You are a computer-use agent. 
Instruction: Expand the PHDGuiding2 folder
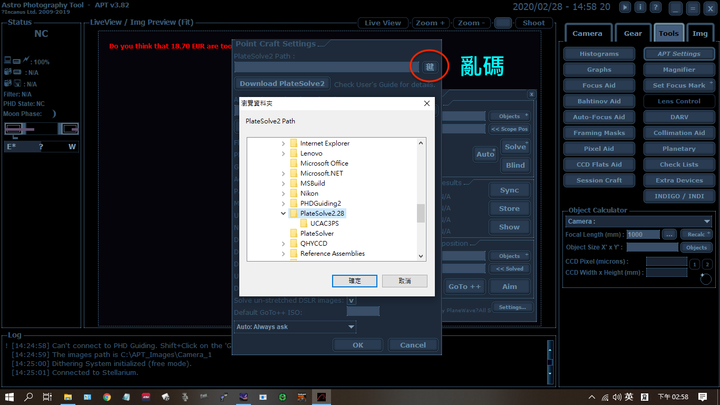tap(283, 203)
